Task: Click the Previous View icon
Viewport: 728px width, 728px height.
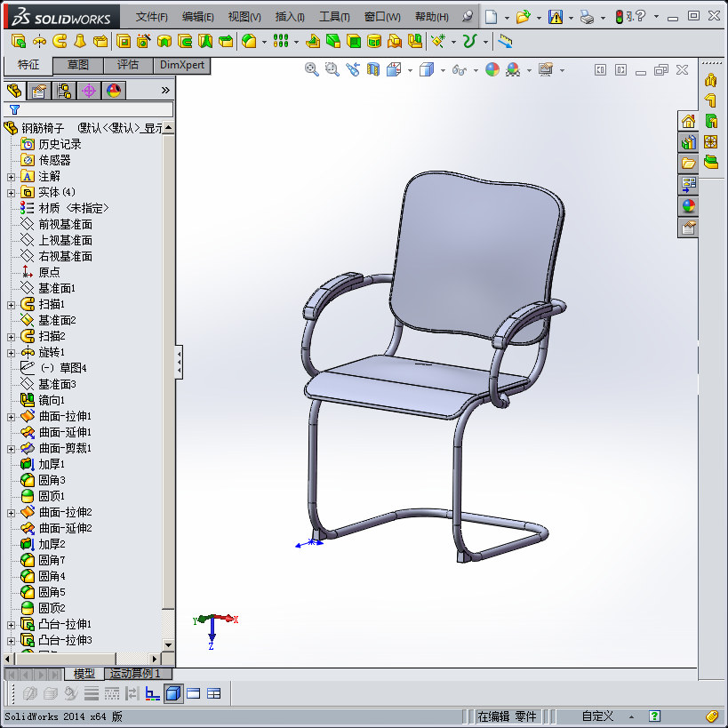Action: pyautogui.click(x=353, y=70)
